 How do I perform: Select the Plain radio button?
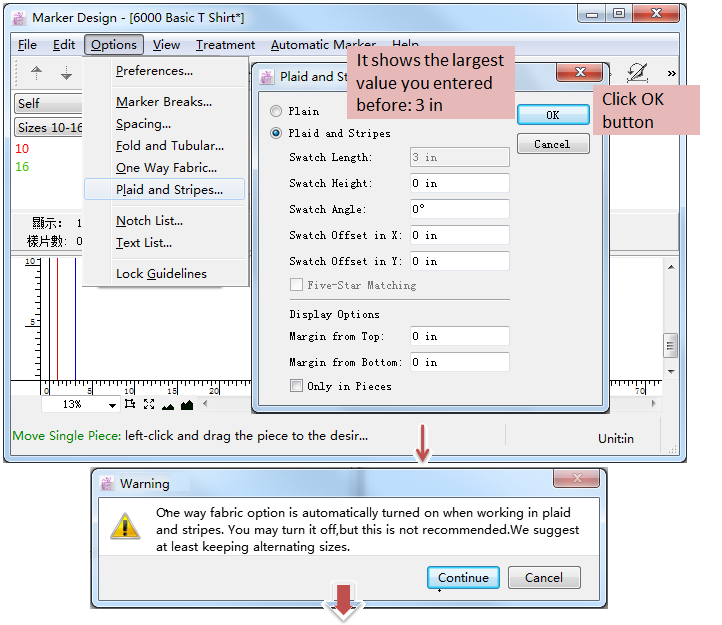pos(277,111)
